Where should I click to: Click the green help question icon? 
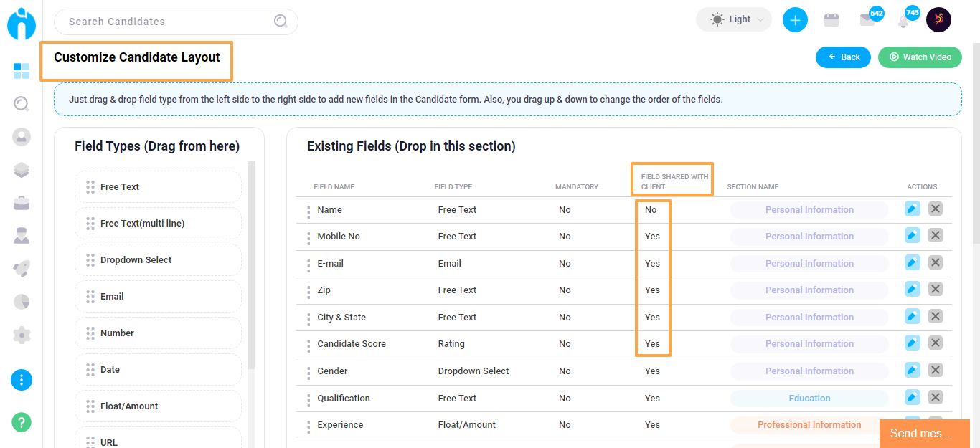[22, 421]
